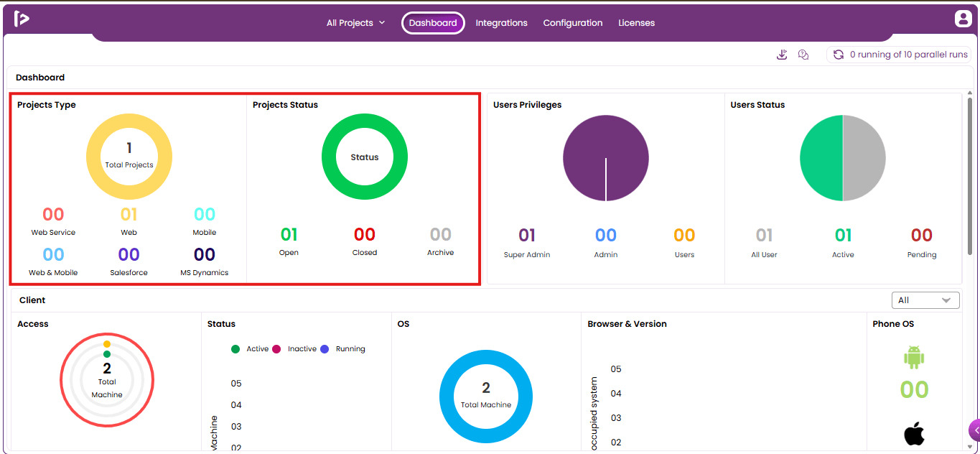Click the app logo in the header

(x=22, y=19)
